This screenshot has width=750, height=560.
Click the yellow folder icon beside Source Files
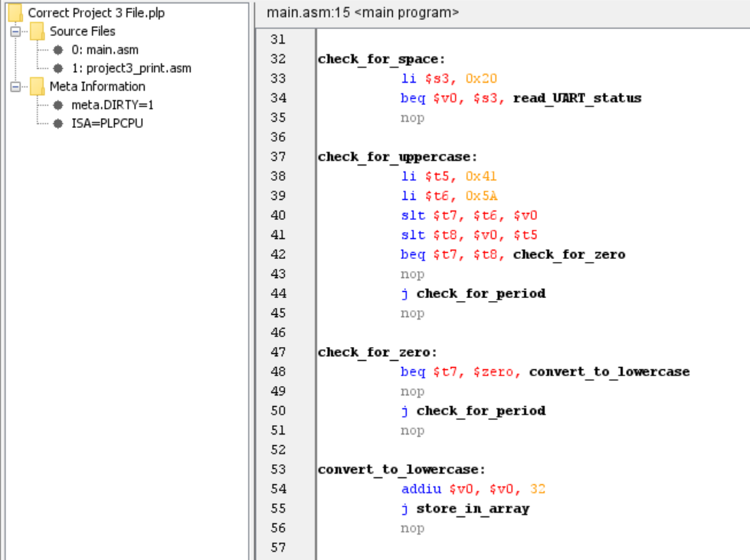click(x=36, y=31)
